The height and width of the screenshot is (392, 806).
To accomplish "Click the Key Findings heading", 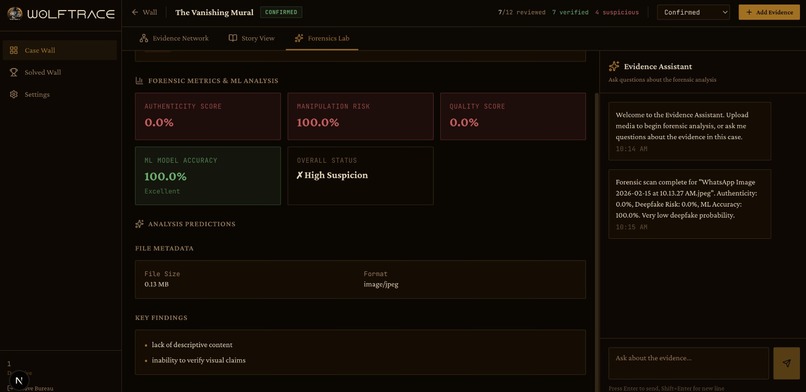I will pos(161,318).
